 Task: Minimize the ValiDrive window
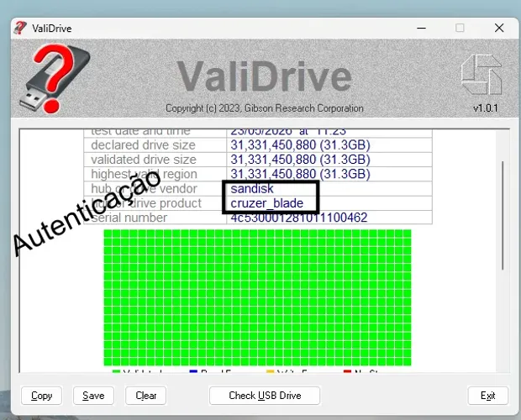(x=421, y=28)
